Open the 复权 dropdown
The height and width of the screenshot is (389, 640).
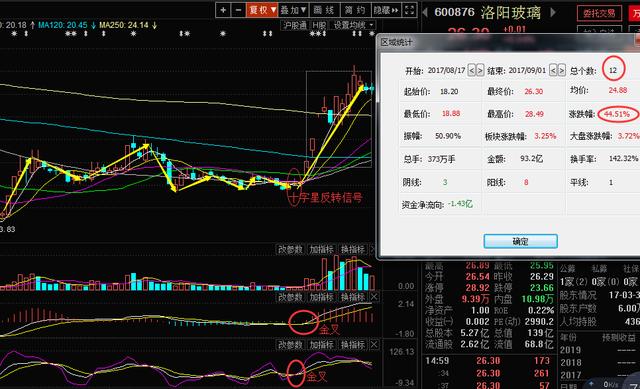(262, 10)
